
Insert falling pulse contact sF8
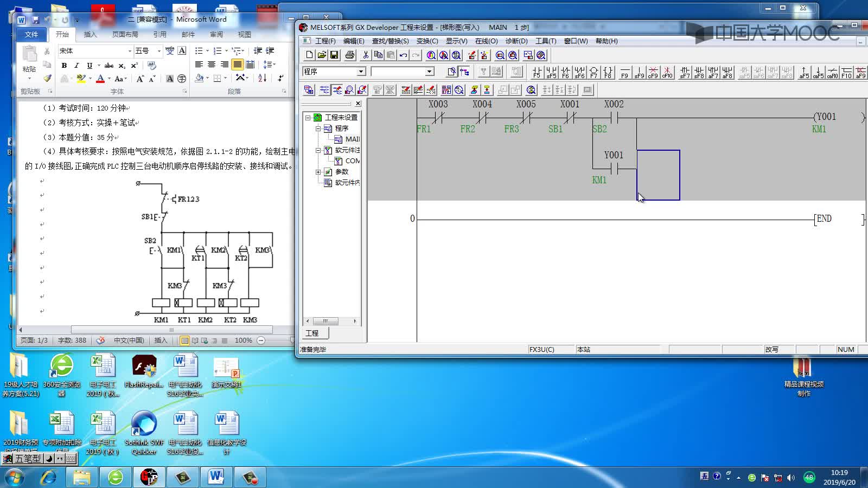[699, 72]
